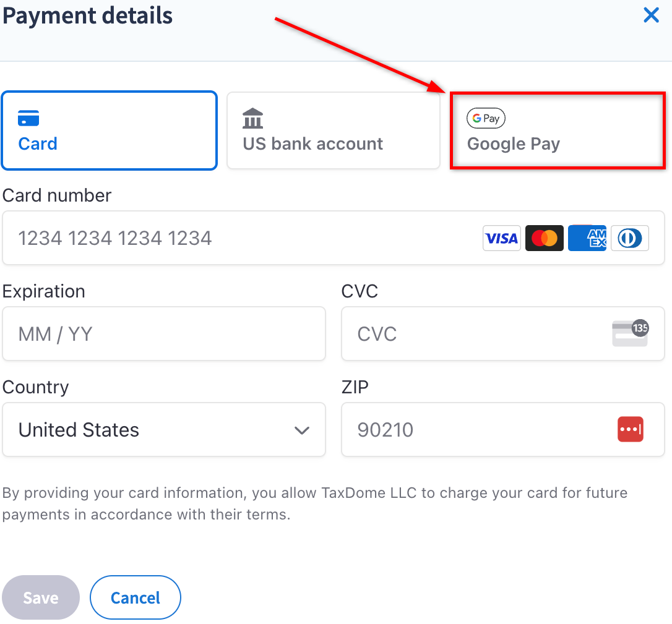Image resolution: width=672 pixels, height=624 pixels.
Task: Click the Google Pay logo icon
Action: tap(486, 118)
